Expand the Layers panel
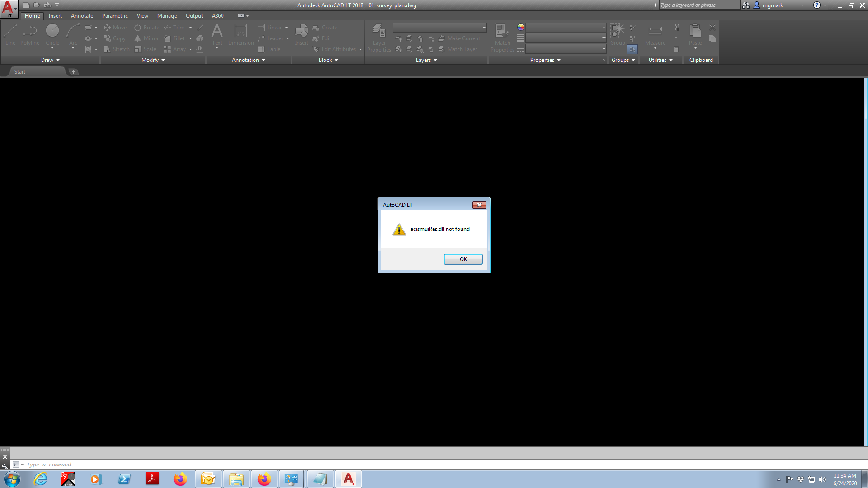Screen dimensions: 868x488 click(426, 60)
